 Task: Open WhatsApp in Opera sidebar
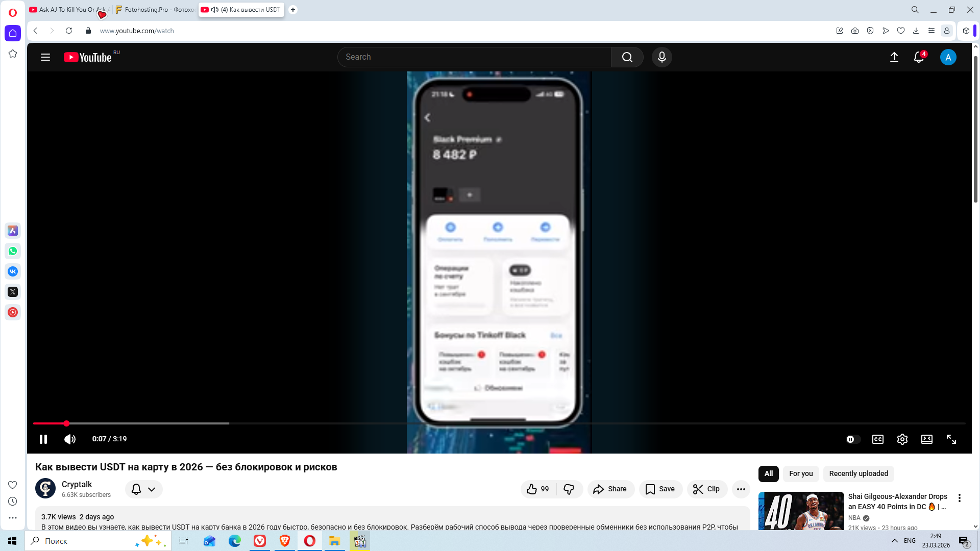coord(13,251)
